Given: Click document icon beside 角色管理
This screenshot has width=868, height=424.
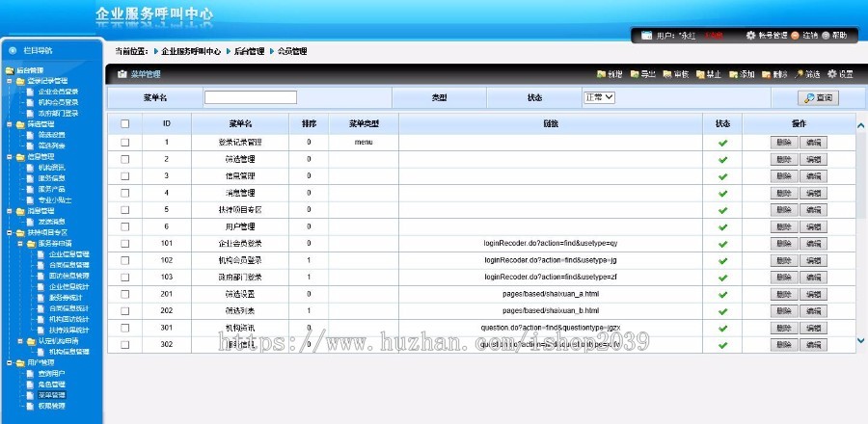Looking at the screenshot, I should 31,384.
